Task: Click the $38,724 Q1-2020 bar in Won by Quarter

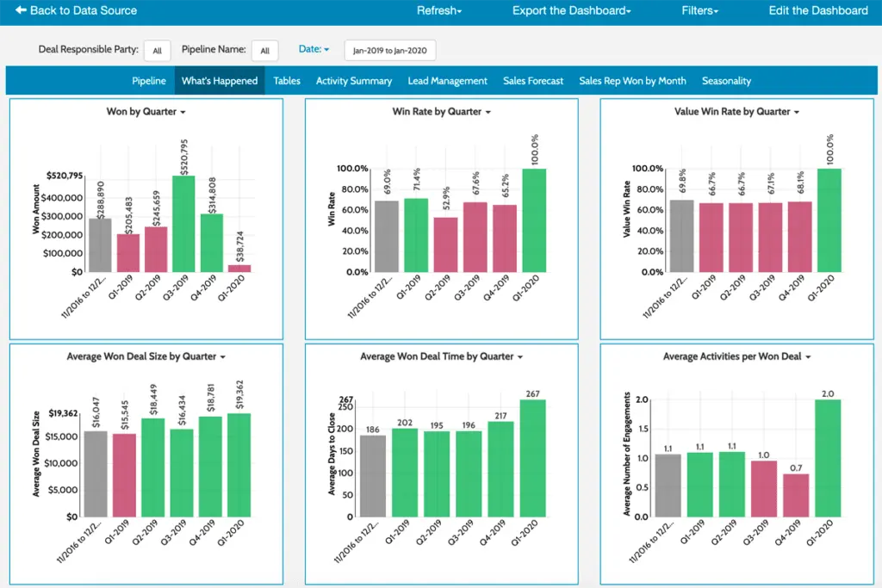Action: (x=239, y=269)
